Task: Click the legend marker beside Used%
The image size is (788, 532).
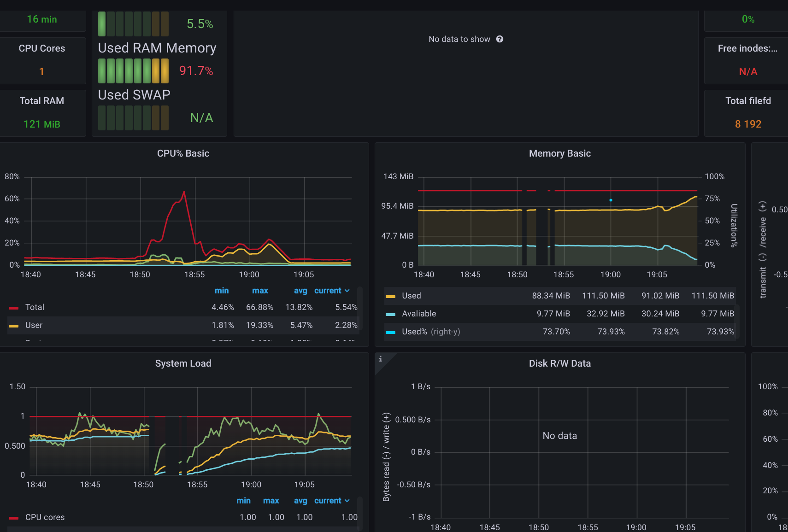Action: [x=391, y=331]
